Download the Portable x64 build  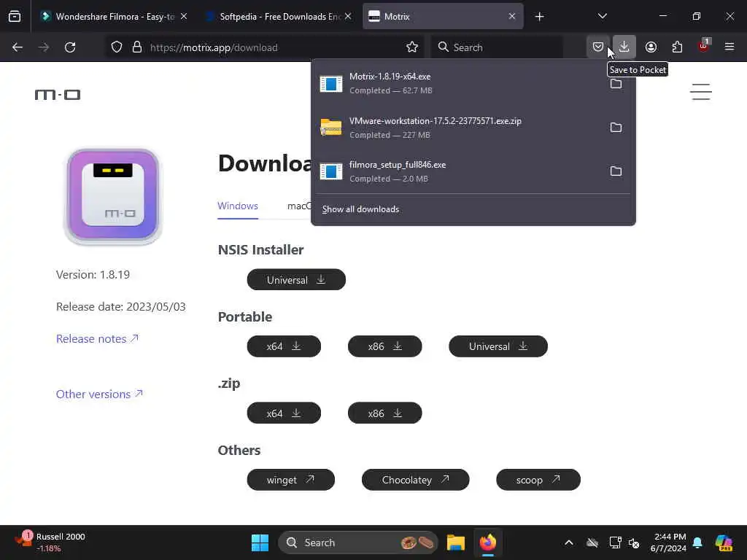(x=284, y=346)
